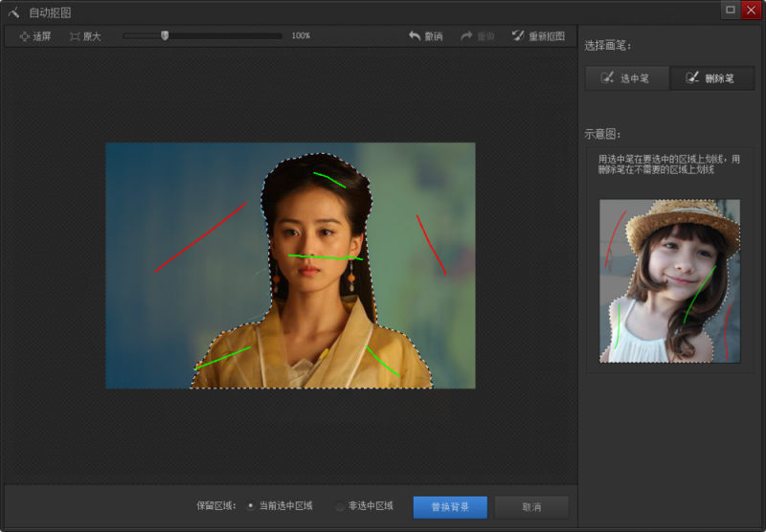
Task: Maximize the 自动抠图 window
Action: pyautogui.click(x=731, y=10)
